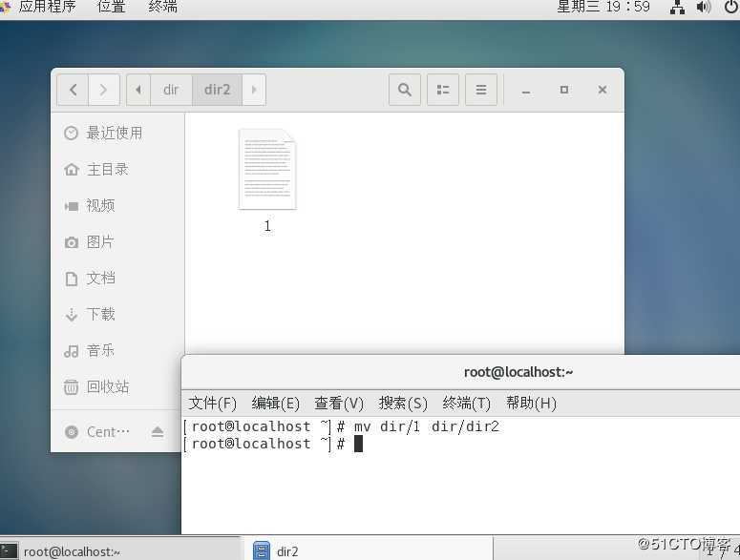This screenshot has height=560, width=740.
Task: Open 文档 folder in the sidebar
Action: click(117, 279)
